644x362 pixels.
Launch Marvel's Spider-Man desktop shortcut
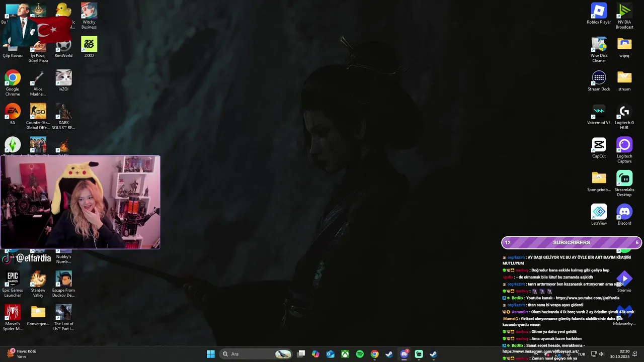click(13, 318)
